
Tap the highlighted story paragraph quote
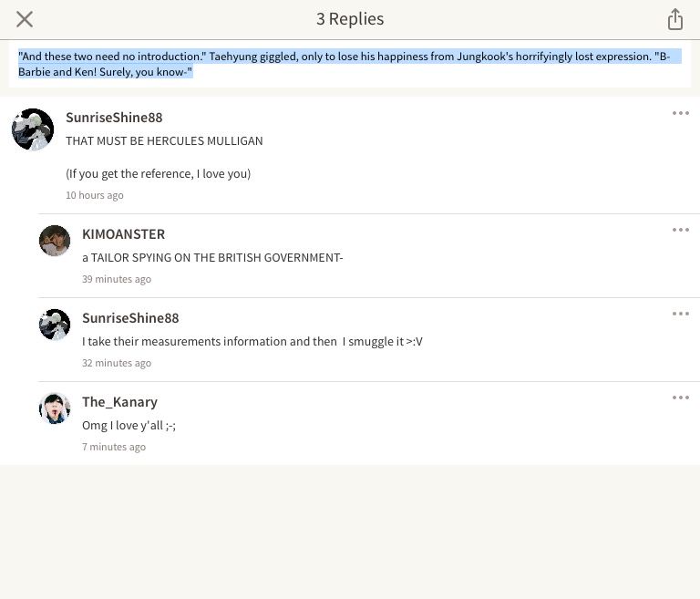click(350, 64)
